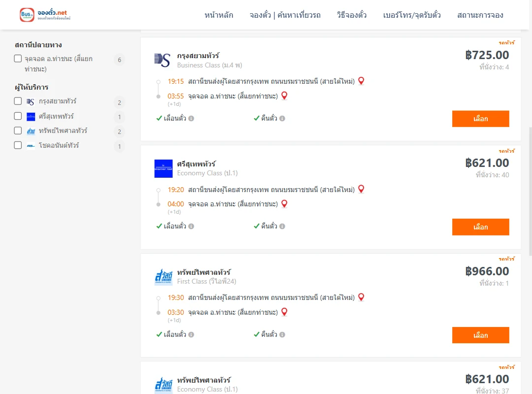The image size is (532, 394).
Task: Go to หน้าหลัก menu item
Action: point(219,15)
